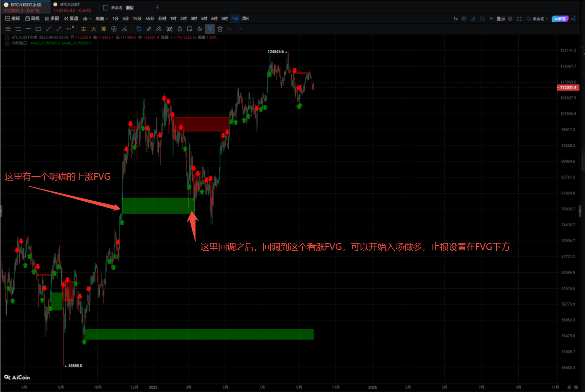Select the 4时 timeframe
The image size is (585, 392).
[x=204, y=19]
